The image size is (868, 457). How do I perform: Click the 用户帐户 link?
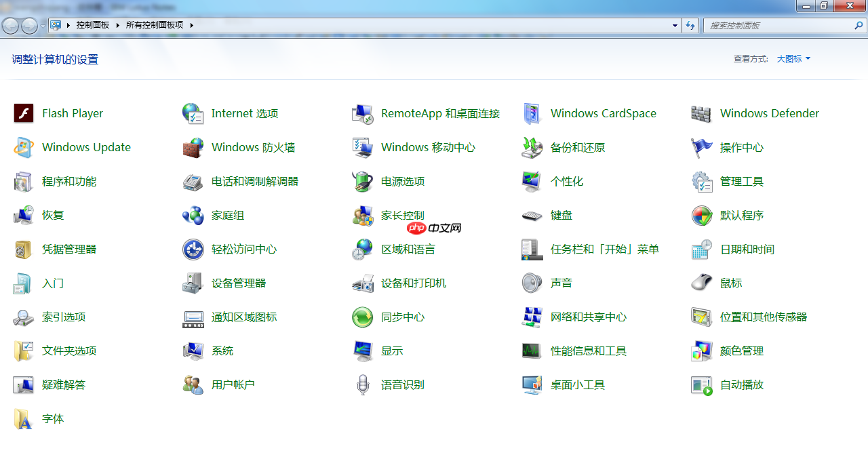click(233, 384)
